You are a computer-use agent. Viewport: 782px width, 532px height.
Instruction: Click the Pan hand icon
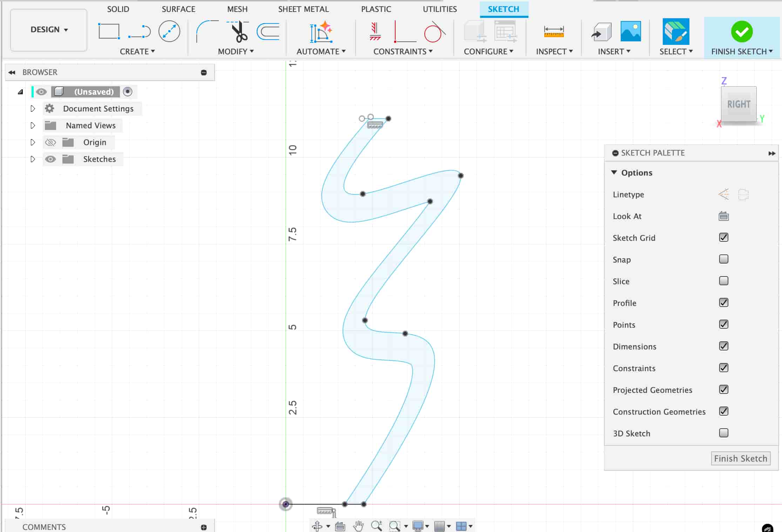coord(358,526)
